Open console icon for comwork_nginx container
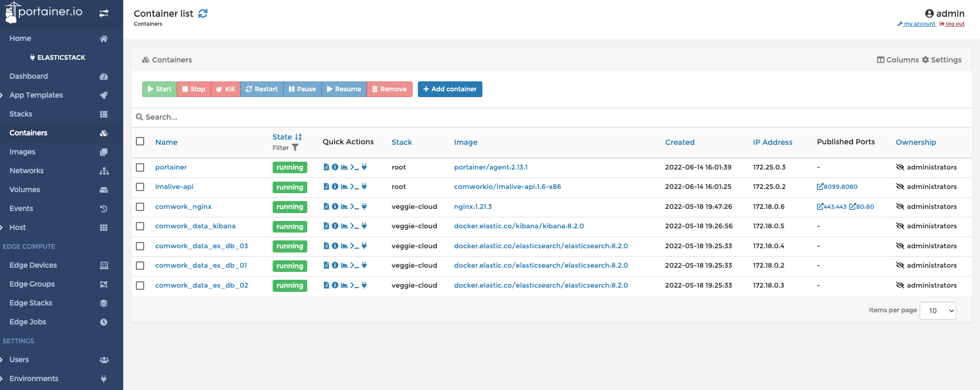Screen dimensions: 980x390 354,207
